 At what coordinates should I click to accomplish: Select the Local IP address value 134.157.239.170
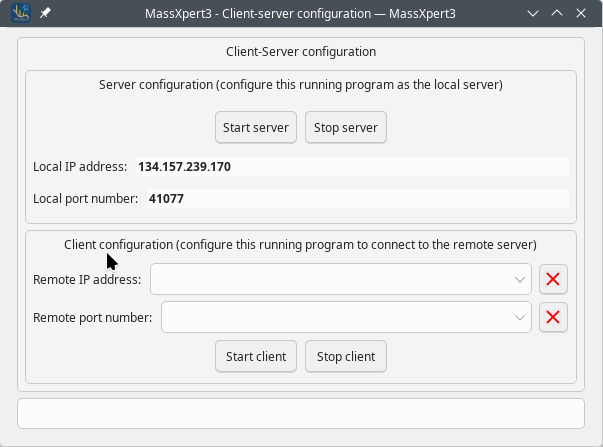coord(184,166)
